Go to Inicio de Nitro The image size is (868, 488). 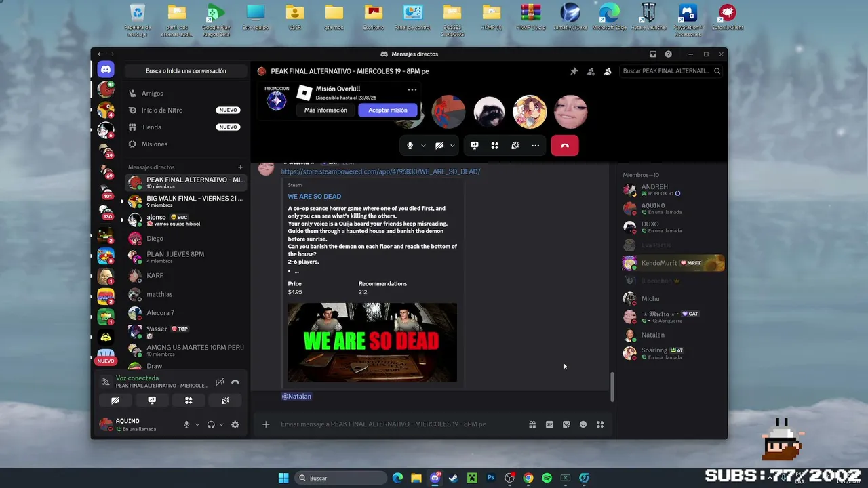(186, 110)
